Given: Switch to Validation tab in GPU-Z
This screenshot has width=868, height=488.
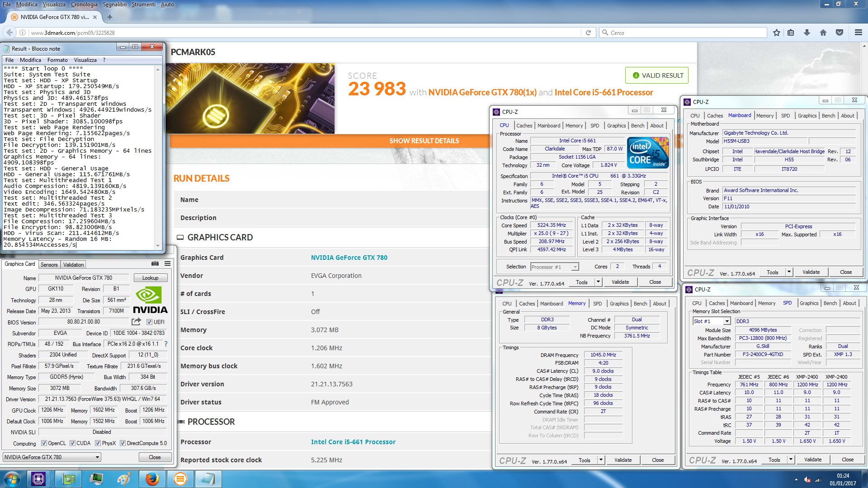Looking at the screenshot, I should 73,265.
